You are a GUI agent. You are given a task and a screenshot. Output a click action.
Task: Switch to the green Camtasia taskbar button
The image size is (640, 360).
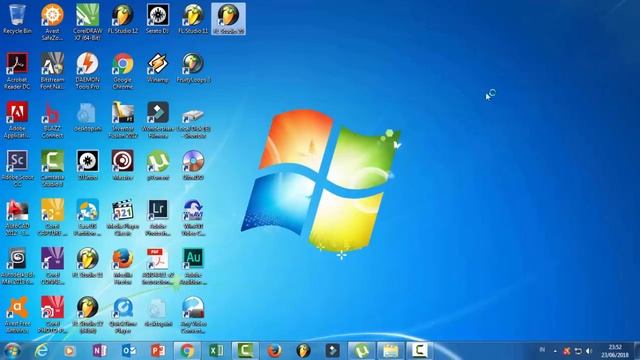point(245,351)
